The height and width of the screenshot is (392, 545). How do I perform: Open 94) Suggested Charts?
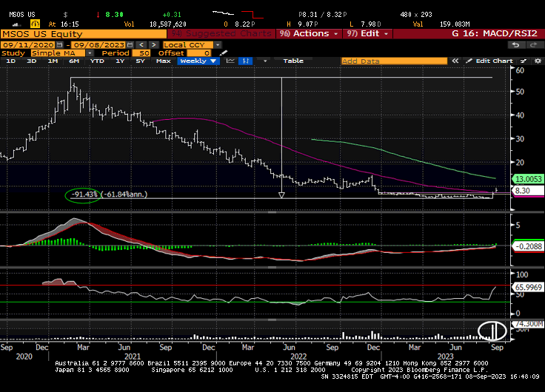tap(221, 34)
